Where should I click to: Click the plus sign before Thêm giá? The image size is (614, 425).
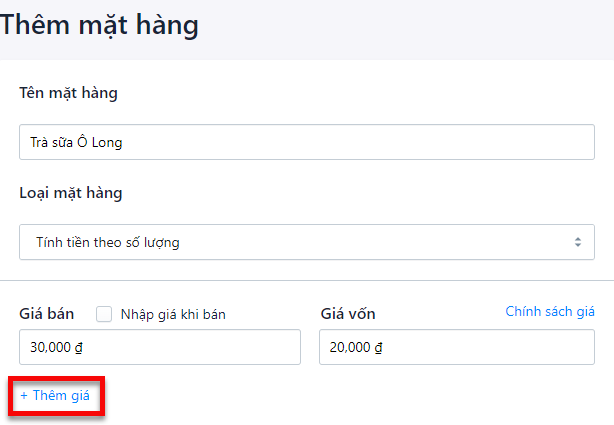tap(24, 396)
